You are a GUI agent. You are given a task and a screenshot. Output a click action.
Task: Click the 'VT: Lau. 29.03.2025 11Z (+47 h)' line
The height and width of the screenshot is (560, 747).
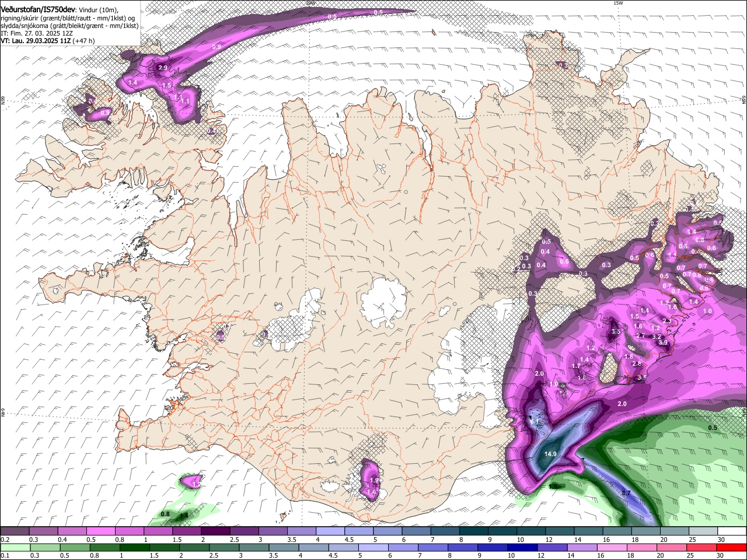coord(48,41)
